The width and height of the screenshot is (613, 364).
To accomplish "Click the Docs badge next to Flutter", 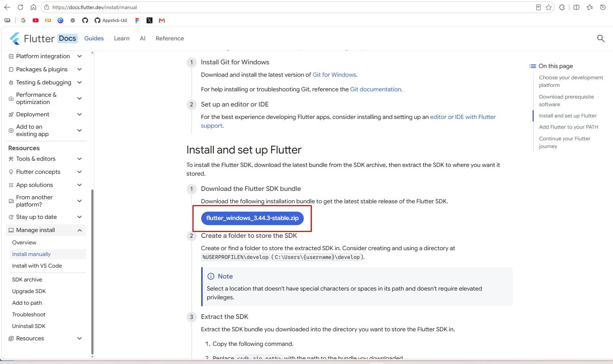I will (68, 38).
